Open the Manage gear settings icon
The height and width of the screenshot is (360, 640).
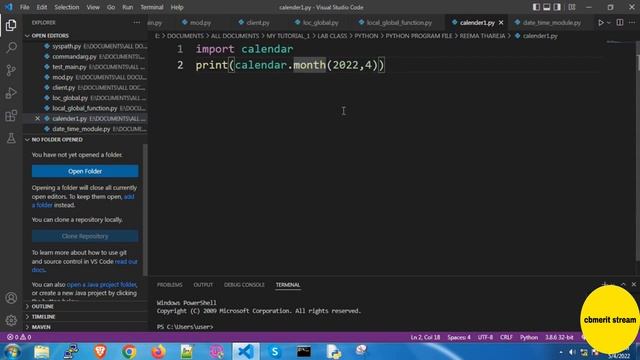[x=11, y=320]
